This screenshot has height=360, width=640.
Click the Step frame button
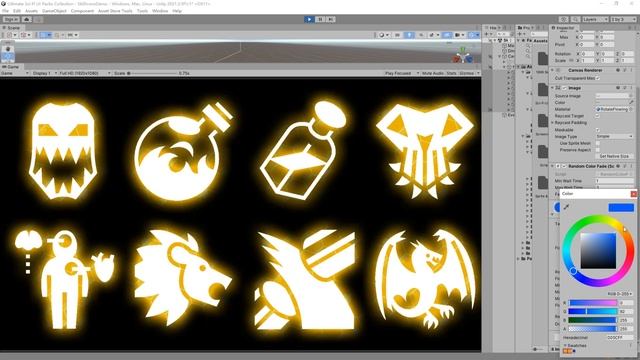pos(331,19)
